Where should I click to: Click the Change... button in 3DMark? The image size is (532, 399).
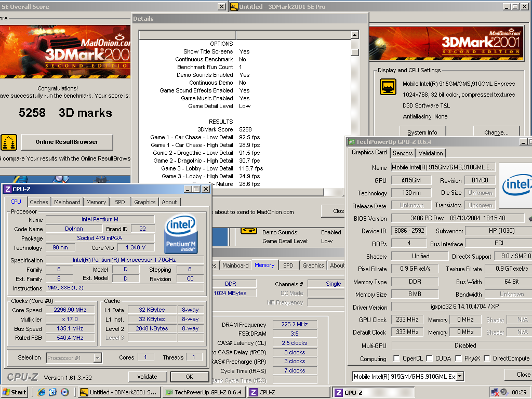point(496,132)
